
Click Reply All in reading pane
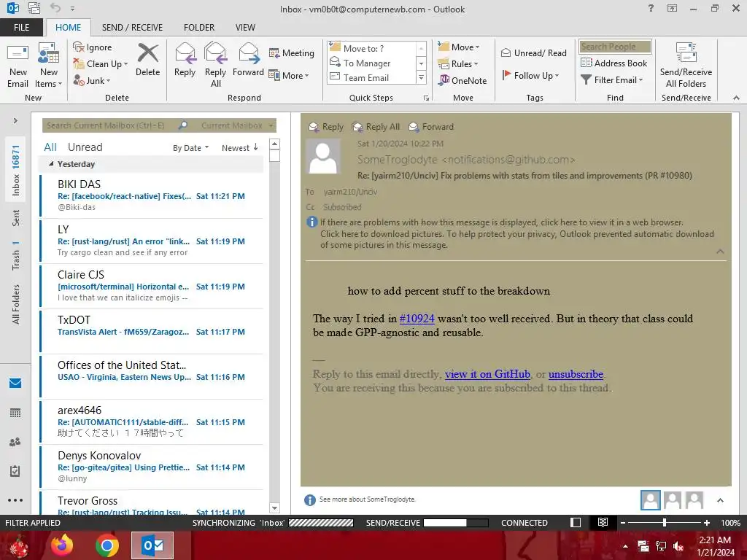pos(376,127)
